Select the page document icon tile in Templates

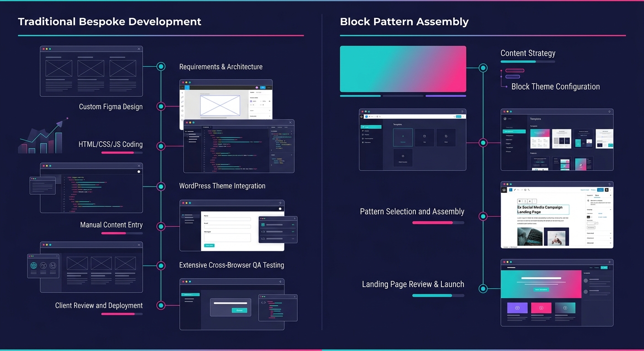point(424,136)
